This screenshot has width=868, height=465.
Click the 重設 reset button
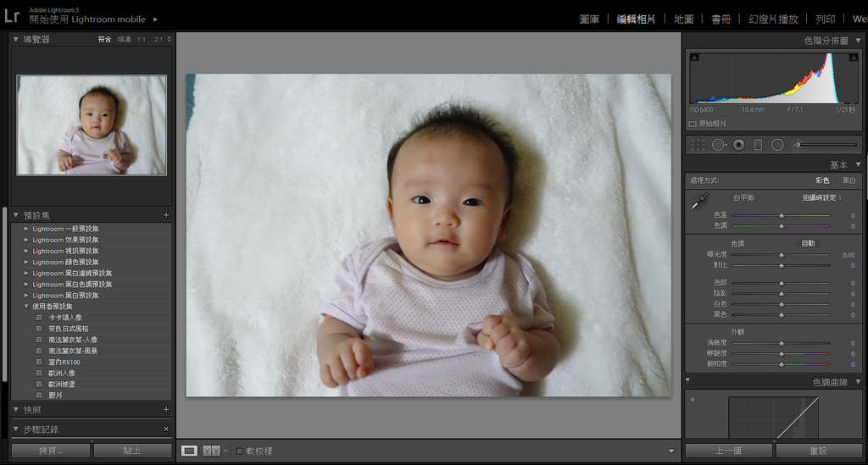(818, 451)
